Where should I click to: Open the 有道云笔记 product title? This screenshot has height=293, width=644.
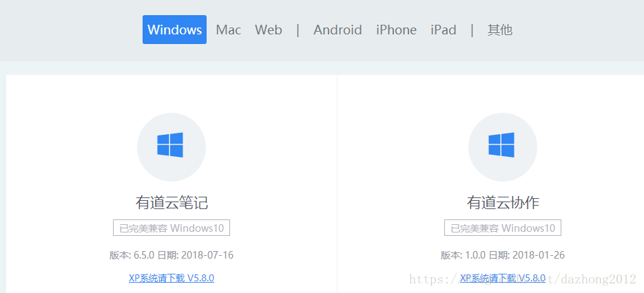pyautogui.click(x=172, y=203)
